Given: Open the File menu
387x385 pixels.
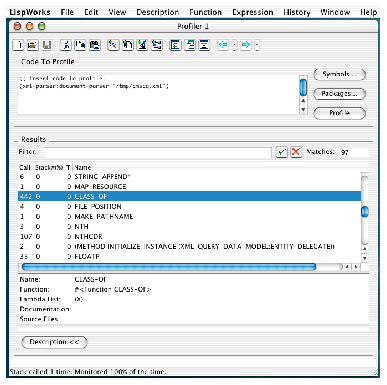Looking at the screenshot, I should [x=67, y=12].
